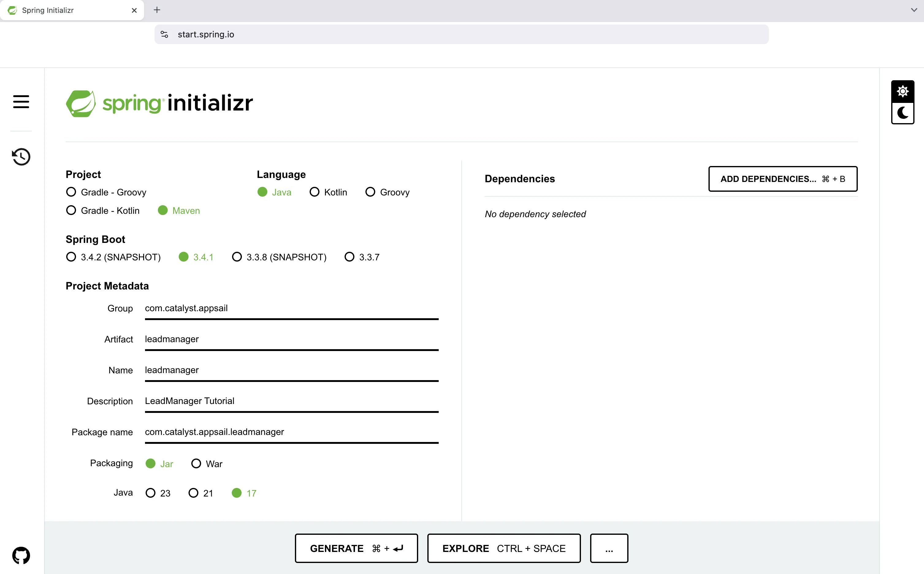
Task: Choose Kotlin as the language
Action: click(x=315, y=192)
